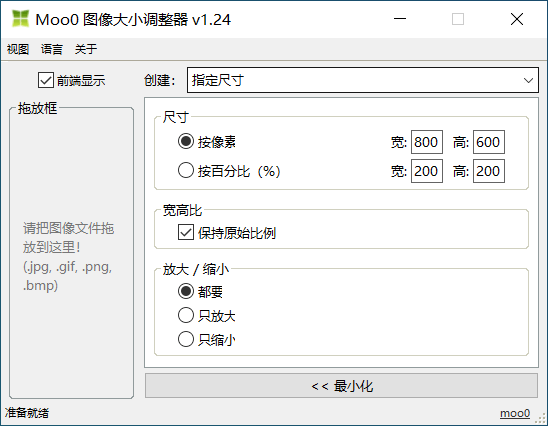Open the moo0 link in status bar
Screen dimensions: 548x426
tap(515, 413)
